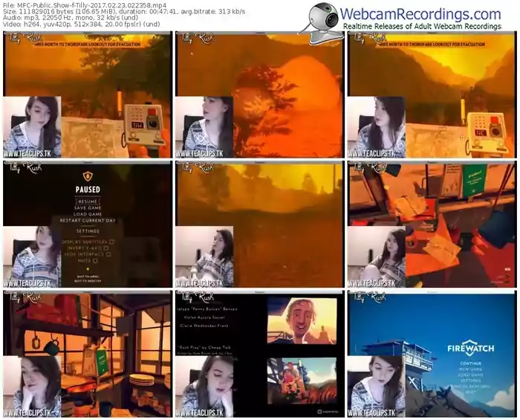Choose Save Game in the pause menu

click(x=88, y=208)
